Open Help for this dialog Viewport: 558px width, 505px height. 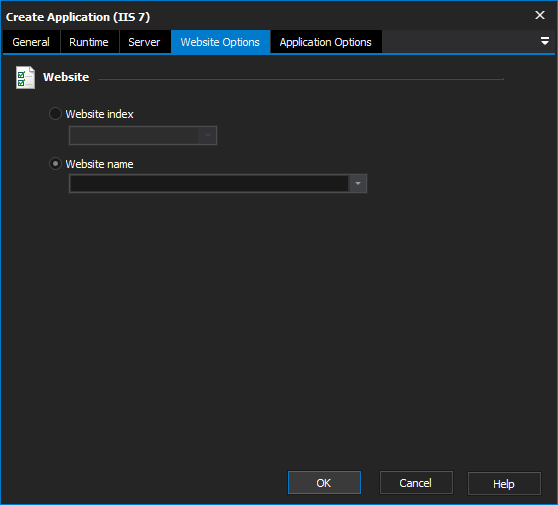(x=504, y=484)
